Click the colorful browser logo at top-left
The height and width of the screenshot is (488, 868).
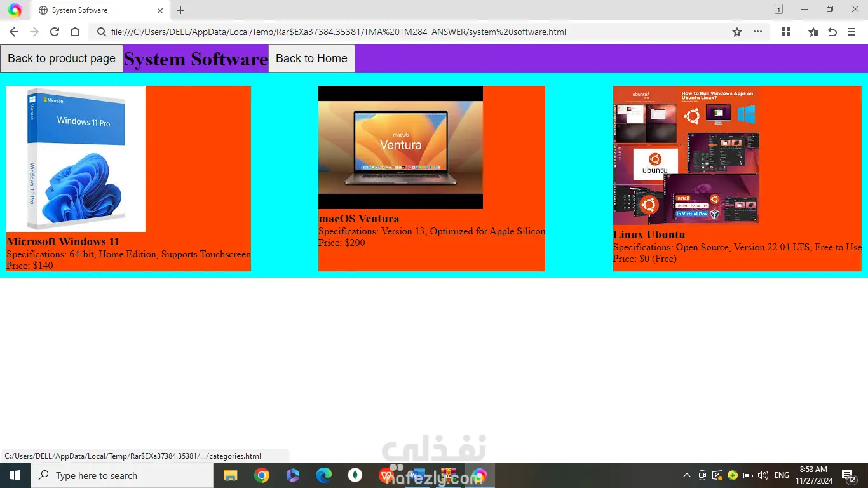click(15, 10)
